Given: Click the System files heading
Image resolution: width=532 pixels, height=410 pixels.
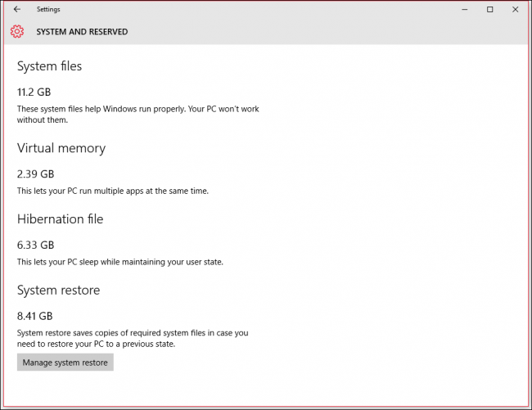Looking at the screenshot, I should click(x=49, y=66).
